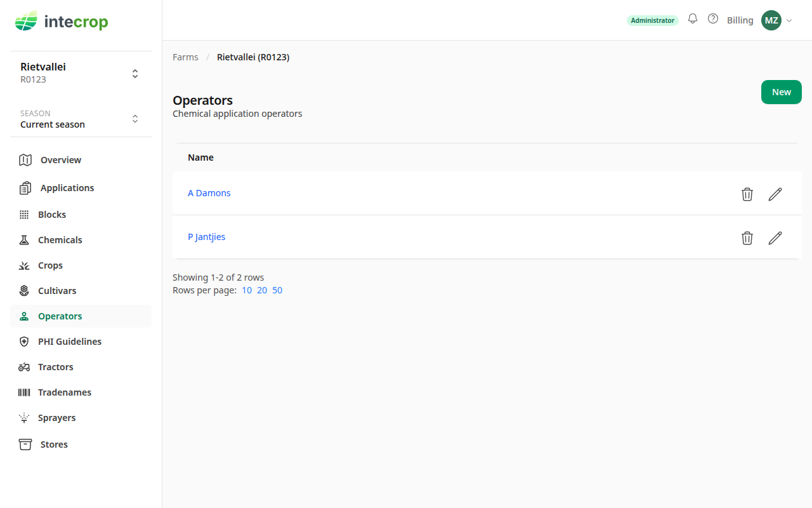Image resolution: width=812 pixels, height=508 pixels.
Task: Set rows per page to 20
Action: tap(262, 290)
